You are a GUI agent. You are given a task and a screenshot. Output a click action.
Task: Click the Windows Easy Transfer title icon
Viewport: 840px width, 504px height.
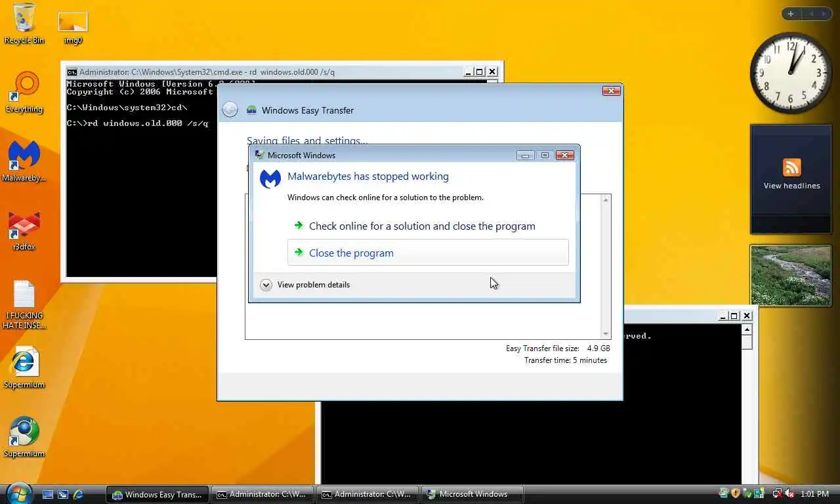pos(251,110)
